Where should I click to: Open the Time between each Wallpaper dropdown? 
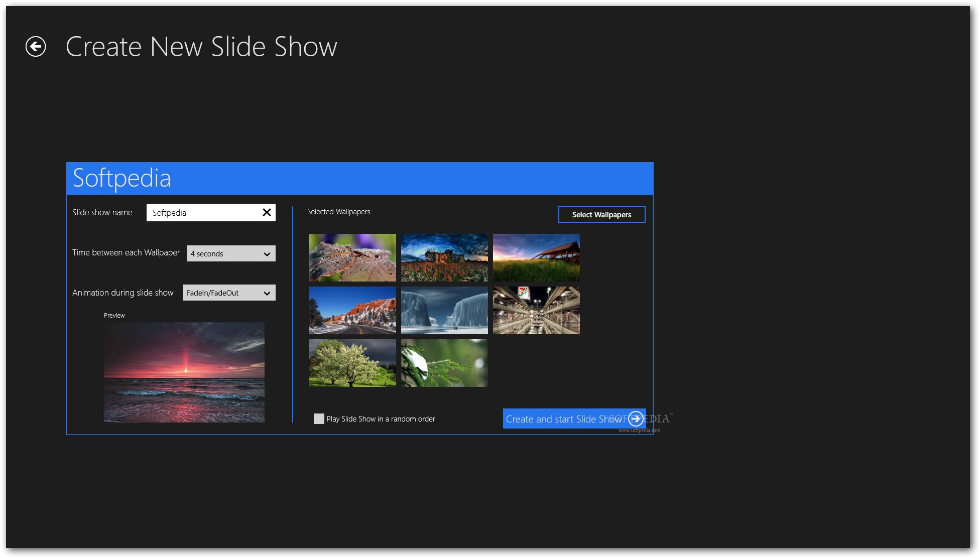(231, 253)
